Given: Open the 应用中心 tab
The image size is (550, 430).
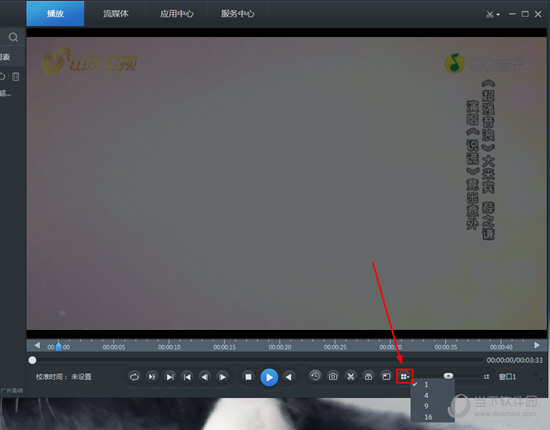Looking at the screenshot, I should (x=176, y=14).
